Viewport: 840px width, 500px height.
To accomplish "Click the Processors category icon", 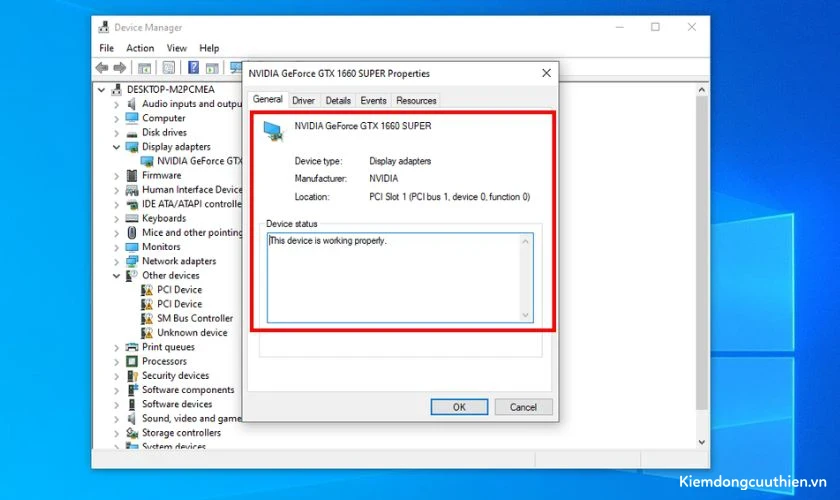I will (x=131, y=361).
